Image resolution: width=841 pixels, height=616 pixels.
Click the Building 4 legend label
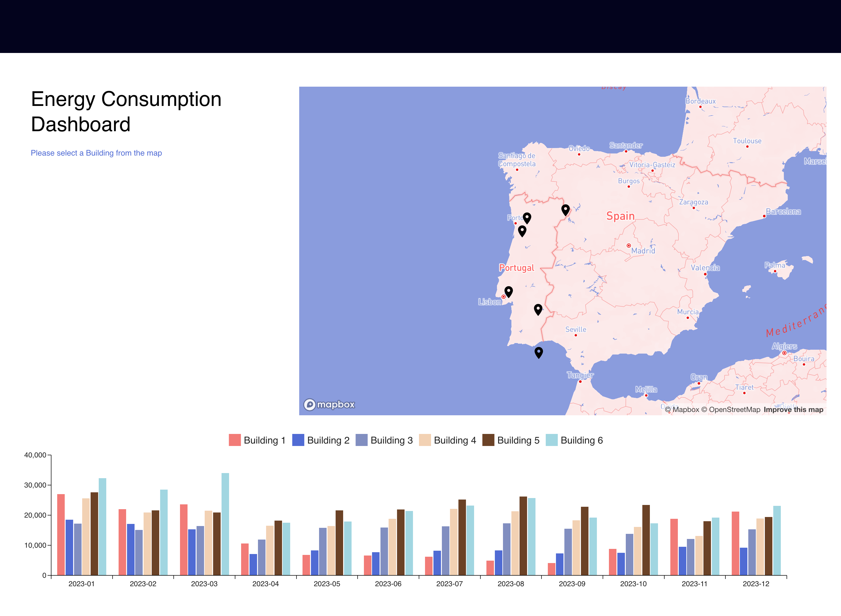click(x=455, y=440)
